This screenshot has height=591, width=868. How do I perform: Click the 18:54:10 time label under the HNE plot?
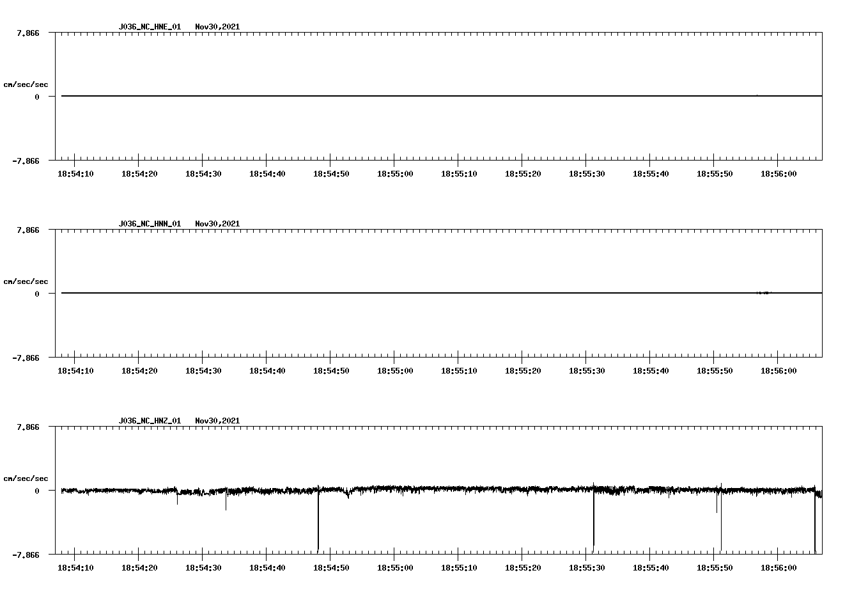(75, 174)
